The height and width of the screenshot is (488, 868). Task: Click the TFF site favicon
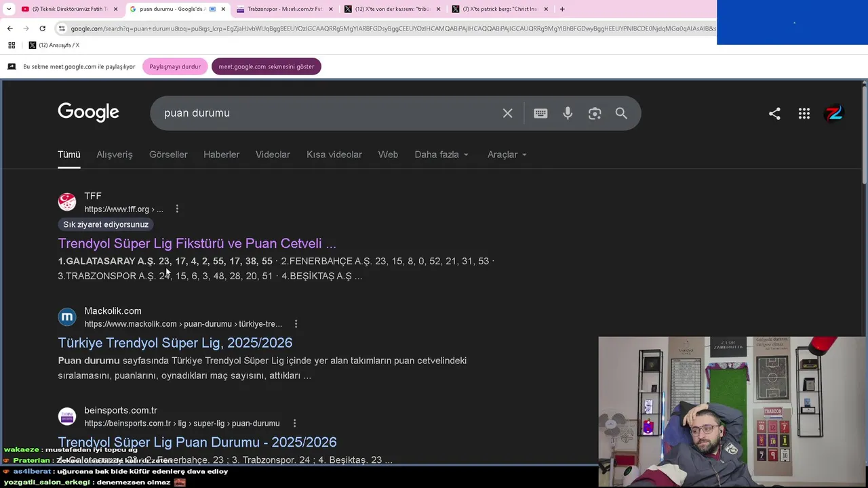coord(67,202)
